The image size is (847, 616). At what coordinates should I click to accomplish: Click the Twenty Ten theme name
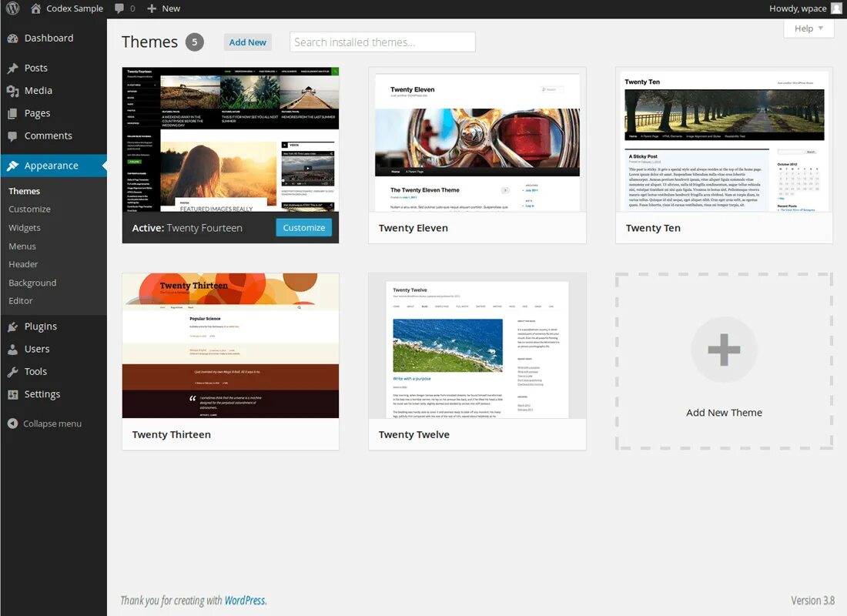[653, 228]
